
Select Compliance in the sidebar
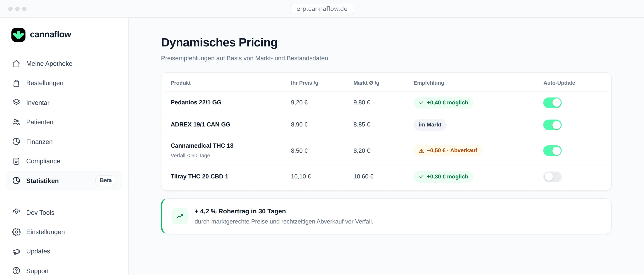click(64, 161)
